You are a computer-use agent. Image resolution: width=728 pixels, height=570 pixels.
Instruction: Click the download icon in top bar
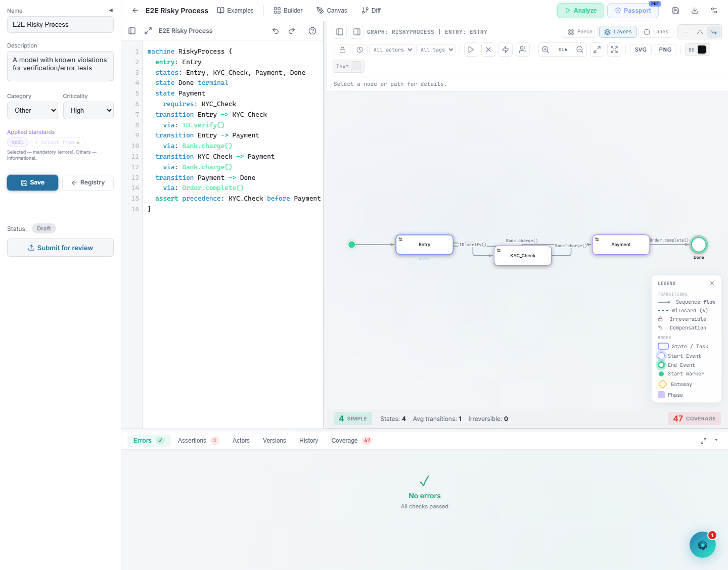click(x=695, y=11)
